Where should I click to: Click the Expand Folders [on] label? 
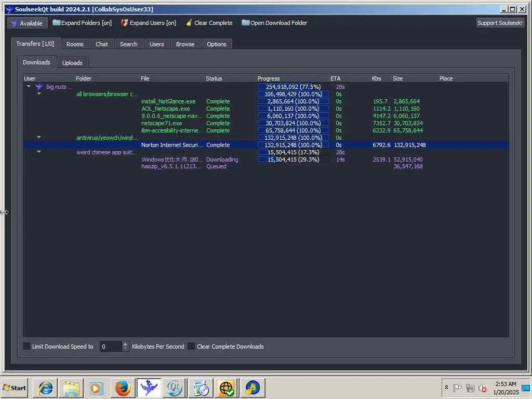(87, 23)
